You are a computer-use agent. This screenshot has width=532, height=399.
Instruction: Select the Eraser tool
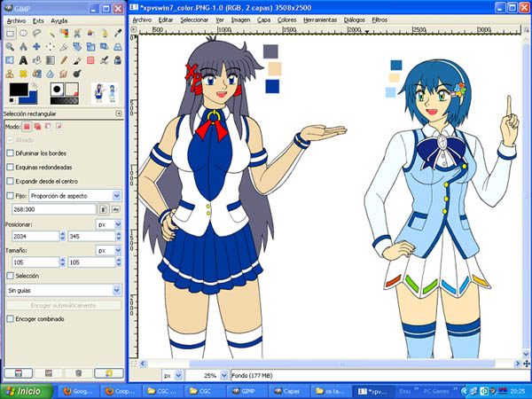coord(90,60)
